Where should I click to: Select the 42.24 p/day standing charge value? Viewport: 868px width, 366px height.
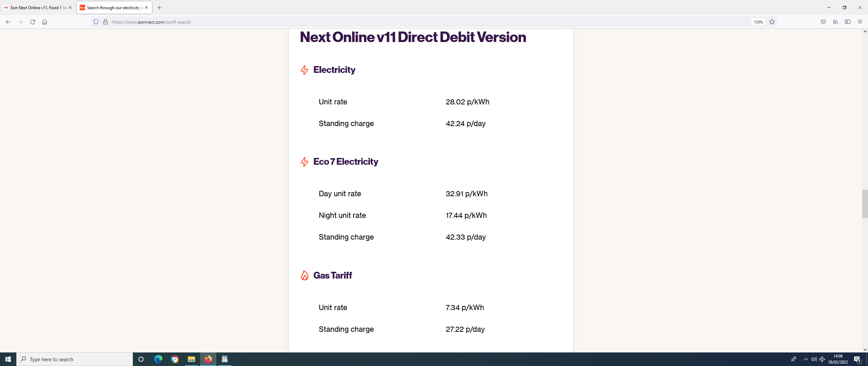pos(466,124)
